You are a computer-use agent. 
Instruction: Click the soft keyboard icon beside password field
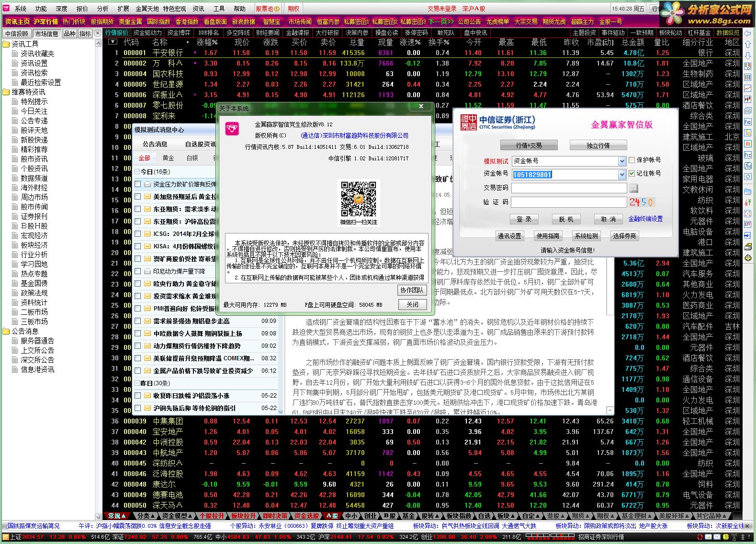pos(633,188)
